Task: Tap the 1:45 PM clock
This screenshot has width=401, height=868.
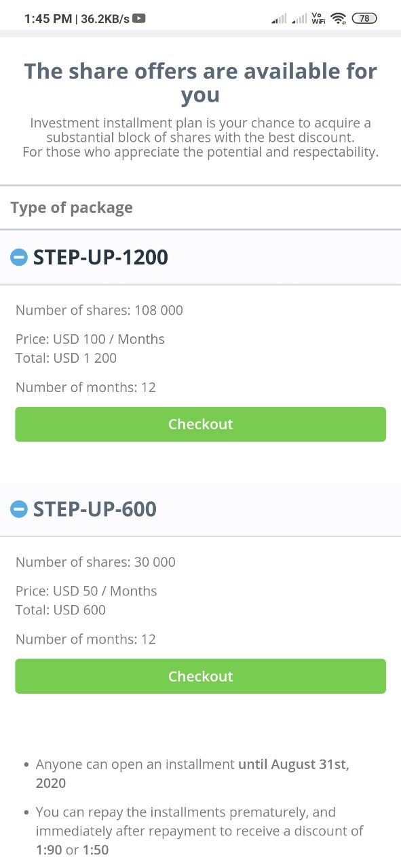Action: tap(47, 19)
